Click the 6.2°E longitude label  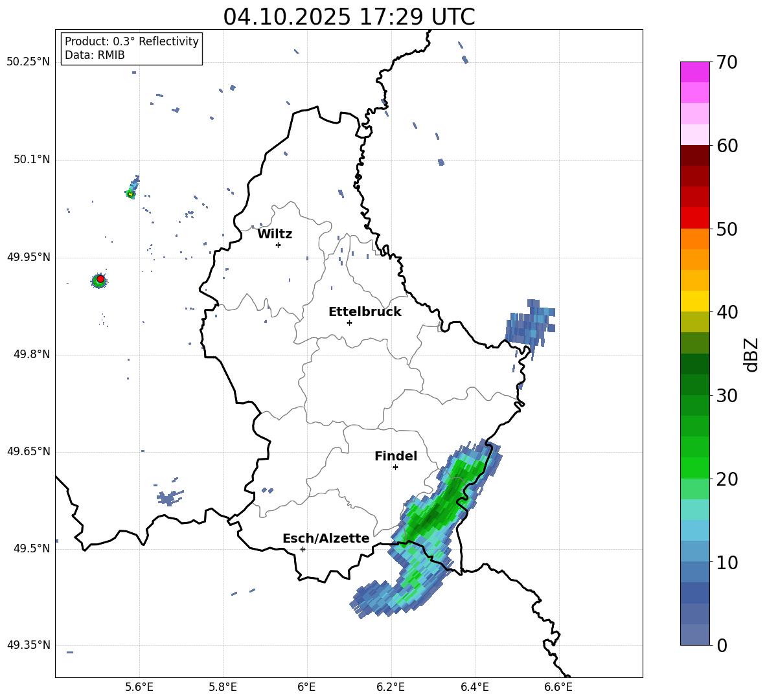(x=391, y=687)
